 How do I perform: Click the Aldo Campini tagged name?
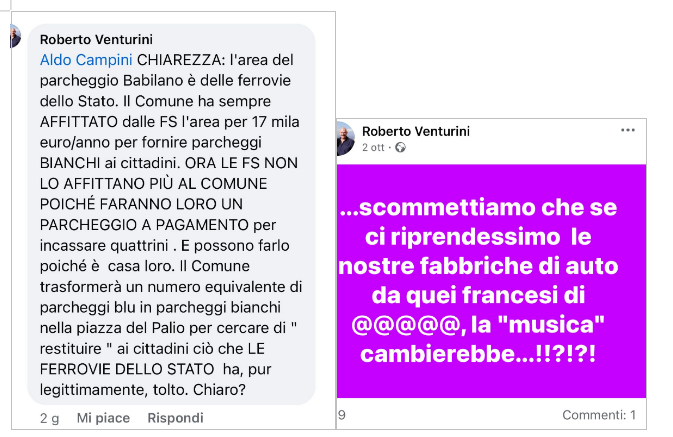(x=86, y=60)
